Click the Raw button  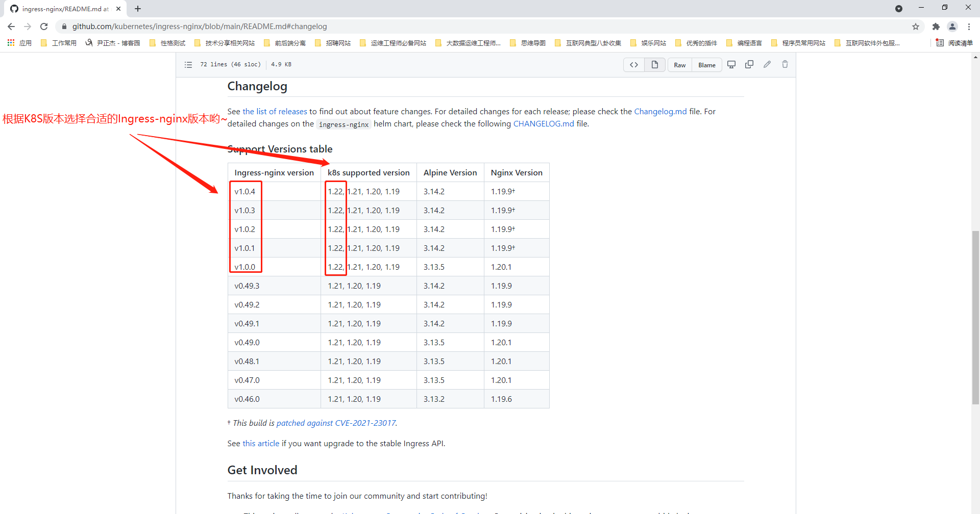pos(680,65)
